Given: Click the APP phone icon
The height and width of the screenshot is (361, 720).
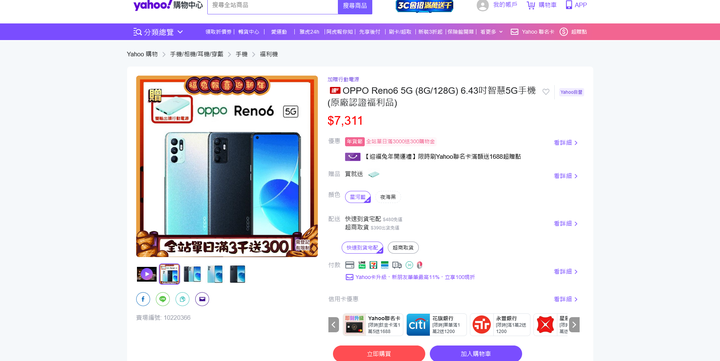Looking at the screenshot, I should click(x=569, y=5).
